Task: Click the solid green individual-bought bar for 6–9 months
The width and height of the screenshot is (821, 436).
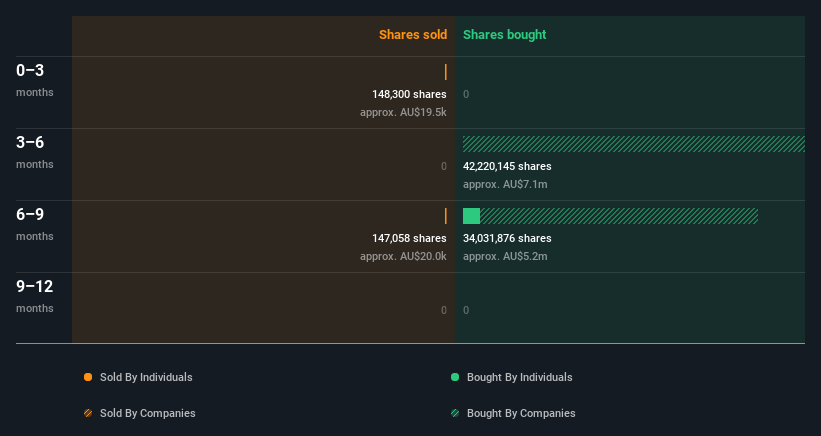Action: 471,216
